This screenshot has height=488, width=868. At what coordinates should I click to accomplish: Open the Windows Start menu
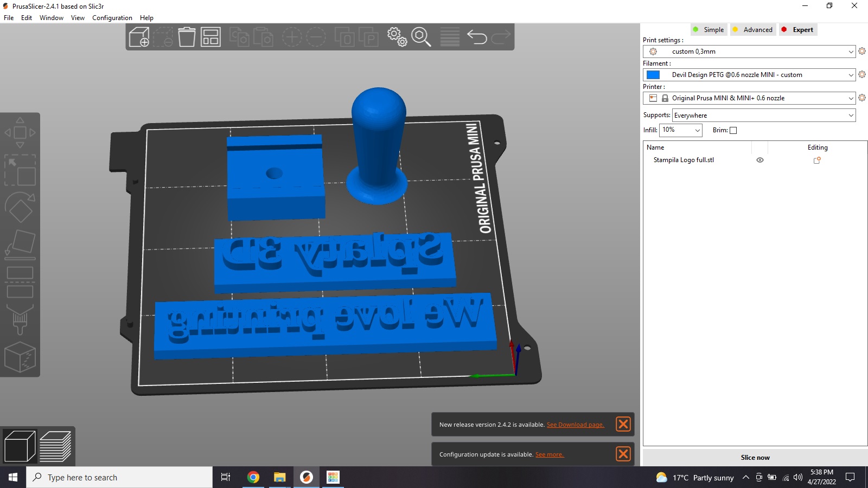point(13,477)
